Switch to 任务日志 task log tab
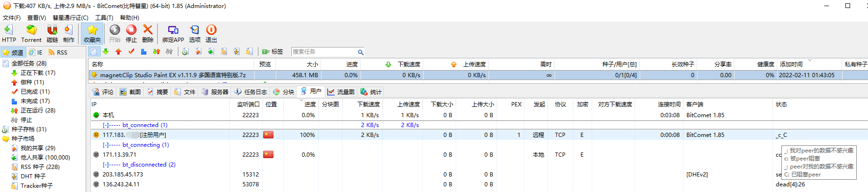 251,92
